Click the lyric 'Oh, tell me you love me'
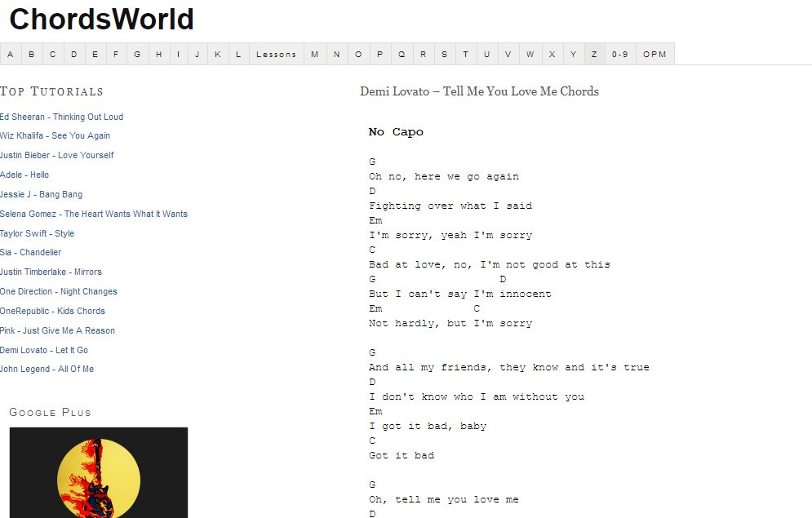812x518 pixels. [444, 500]
